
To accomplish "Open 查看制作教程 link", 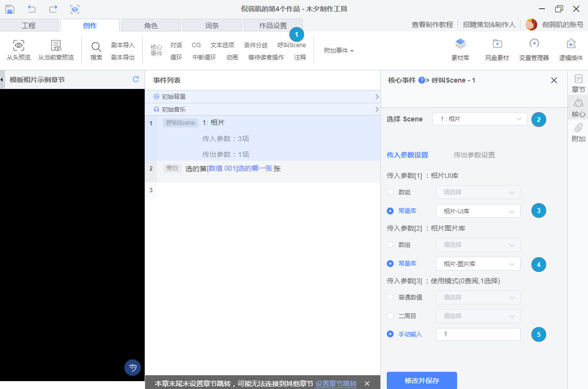I will [x=433, y=25].
